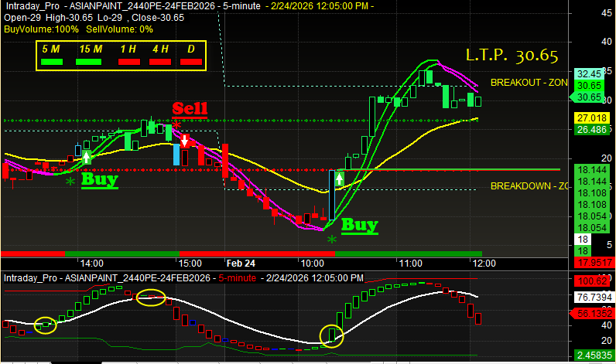Click the tall hollow blue candle before second Buy

[x=332, y=195]
